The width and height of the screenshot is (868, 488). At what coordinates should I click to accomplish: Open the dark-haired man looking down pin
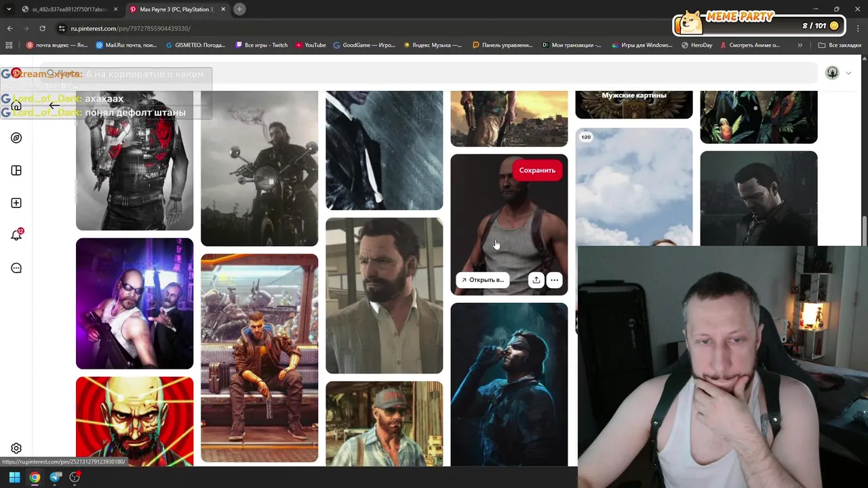[759, 198]
